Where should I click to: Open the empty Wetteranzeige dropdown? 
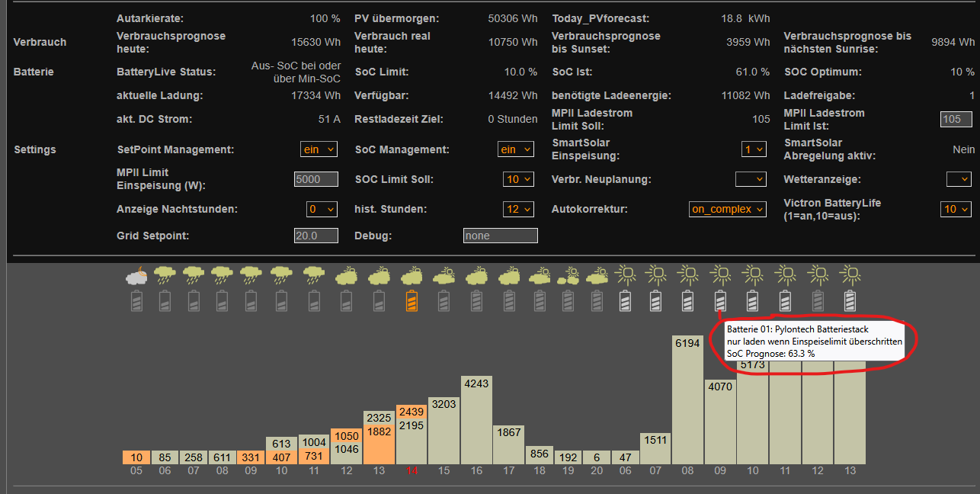[959, 179]
